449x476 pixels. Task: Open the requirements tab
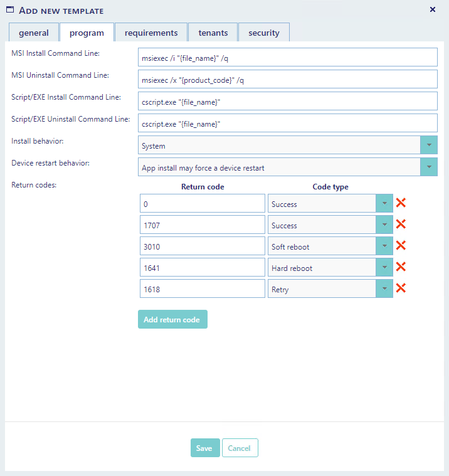[151, 33]
